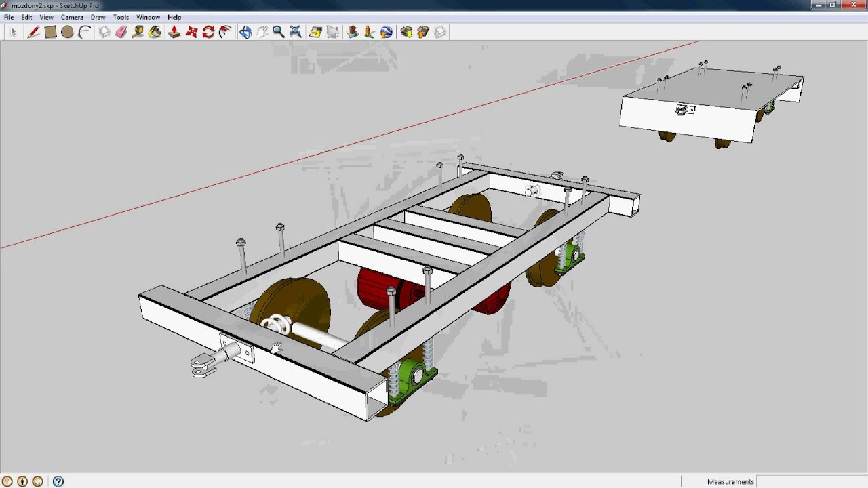Select the Eraser tool

point(121,32)
